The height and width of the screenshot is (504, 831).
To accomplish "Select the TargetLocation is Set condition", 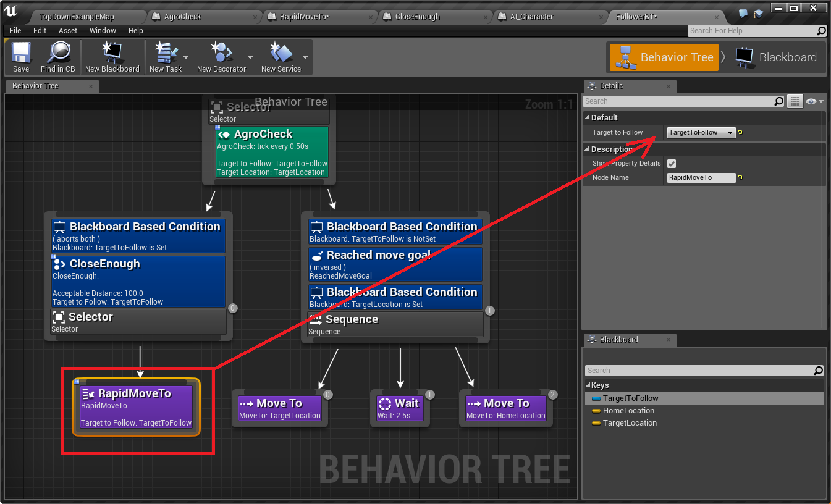I will tap(395, 297).
